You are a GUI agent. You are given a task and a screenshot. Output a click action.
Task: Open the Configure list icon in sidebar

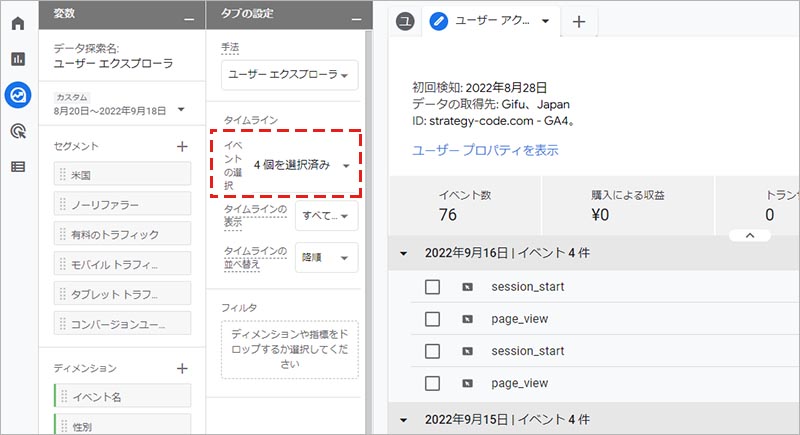(17, 166)
